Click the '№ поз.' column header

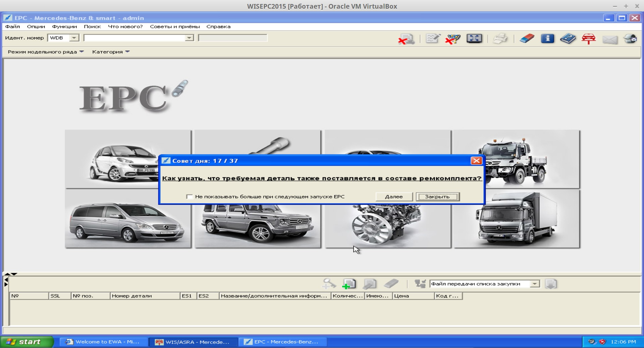click(x=91, y=296)
